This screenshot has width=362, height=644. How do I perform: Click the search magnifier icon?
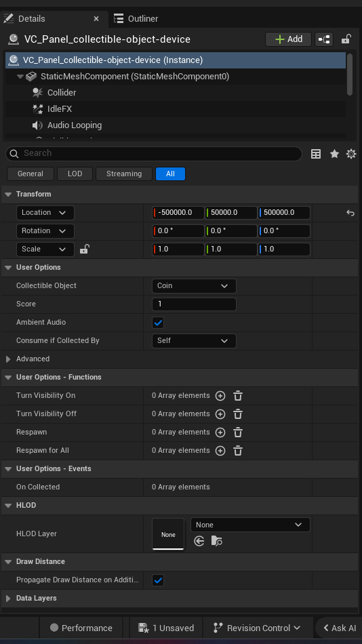pyautogui.click(x=14, y=154)
